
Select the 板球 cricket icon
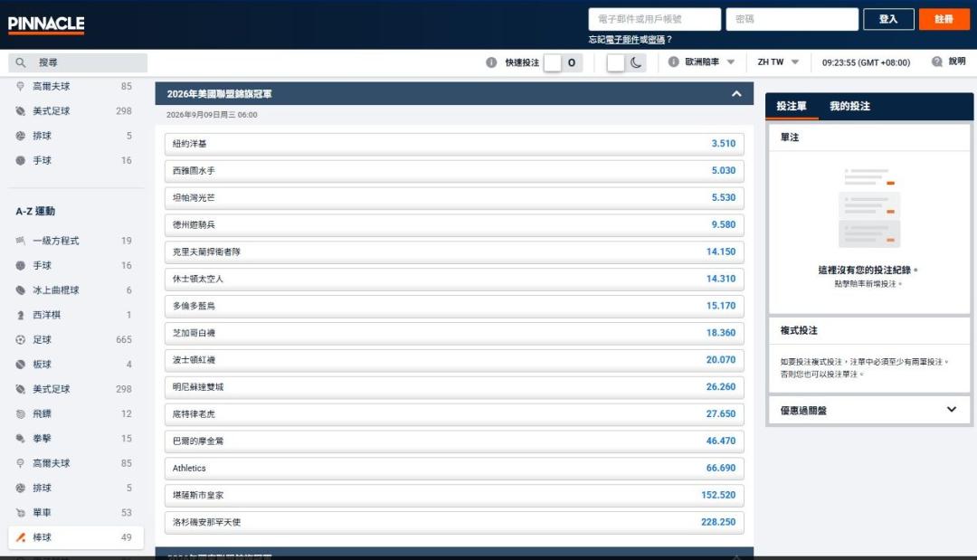coord(21,365)
